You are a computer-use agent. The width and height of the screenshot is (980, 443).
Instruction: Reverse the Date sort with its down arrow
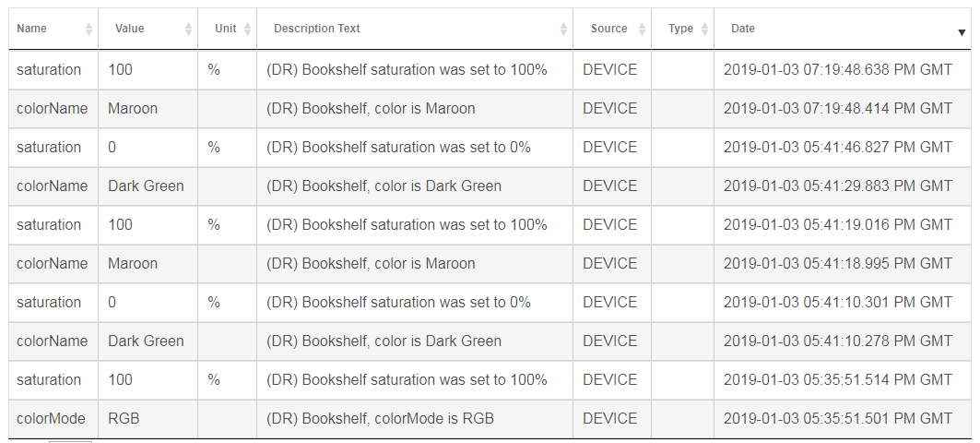(962, 31)
